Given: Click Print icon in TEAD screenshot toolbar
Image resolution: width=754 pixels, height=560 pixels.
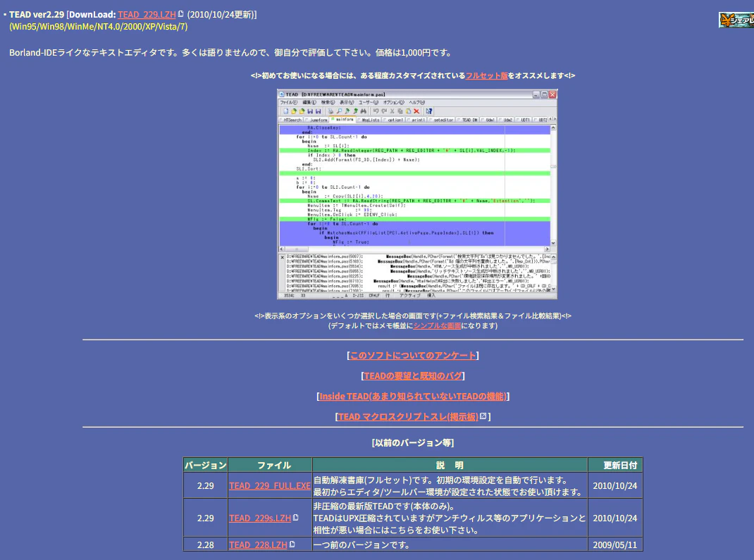Looking at the screenshot, I should (x=330, y=111).
